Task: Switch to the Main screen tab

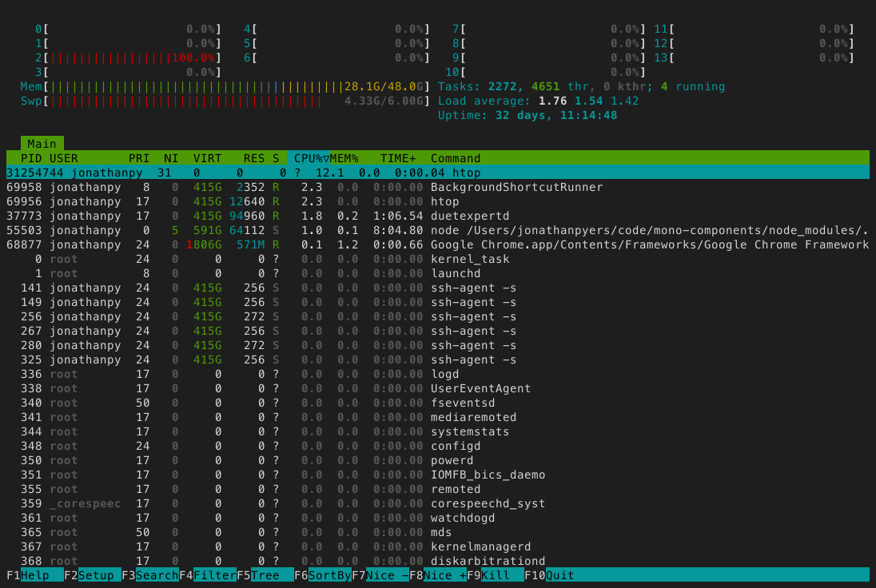Action: [x=42, y=144]
